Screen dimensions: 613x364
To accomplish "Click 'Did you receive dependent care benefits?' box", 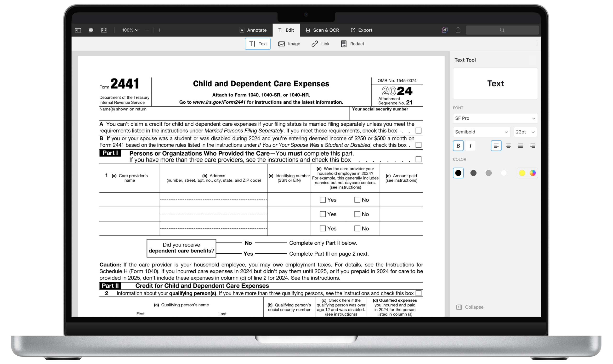I will click(x=181, y=248).
